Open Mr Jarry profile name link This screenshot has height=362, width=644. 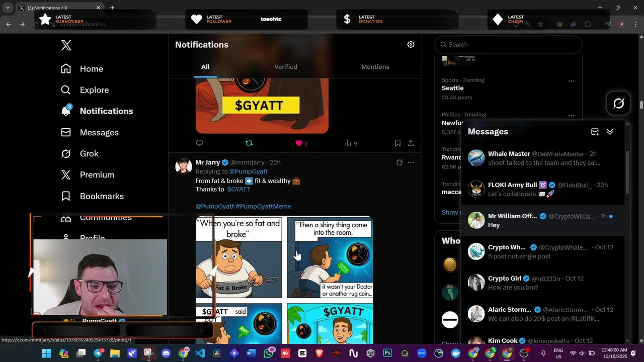(208, 162)
